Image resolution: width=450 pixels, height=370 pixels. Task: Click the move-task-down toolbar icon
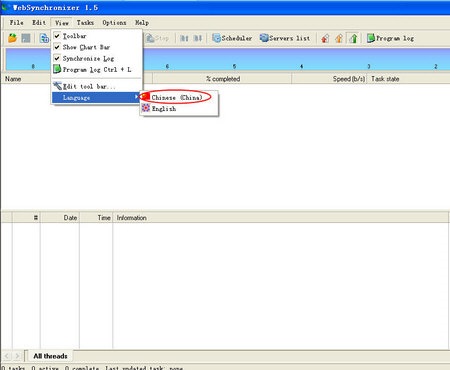pyautogui.click(x=198, y=38)
